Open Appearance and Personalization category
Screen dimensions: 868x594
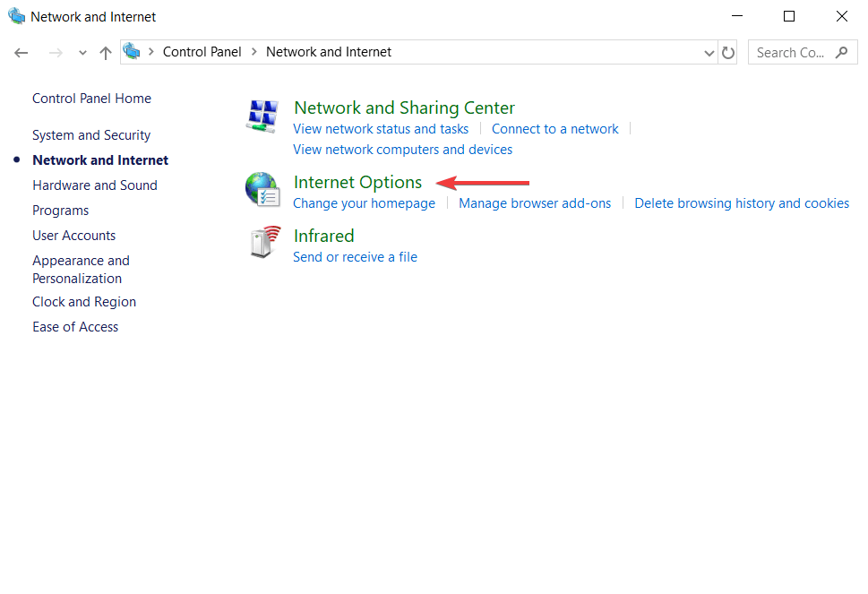(81, 270)
